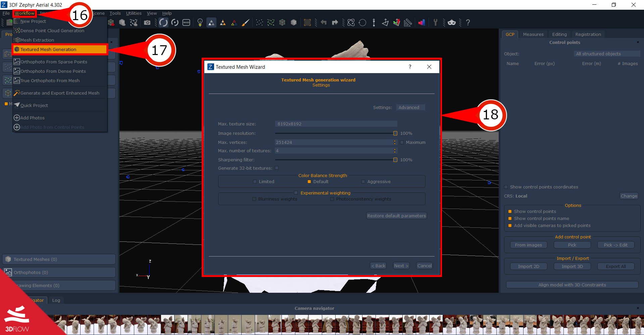Select the white triangle shading icon
The height and width of the screenshot is (335, 644).
pyautogui.click(x=211, y=22)
